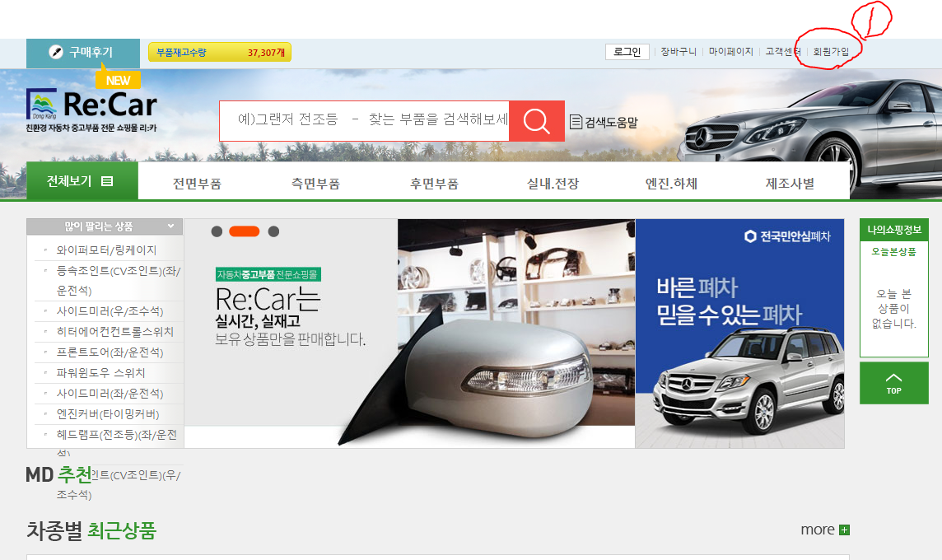Image resolution: width=942 pixels, height=560 pixels.
Task: Open 프론트도어(좌/운전석) item
Action: [x=110, y=352]
